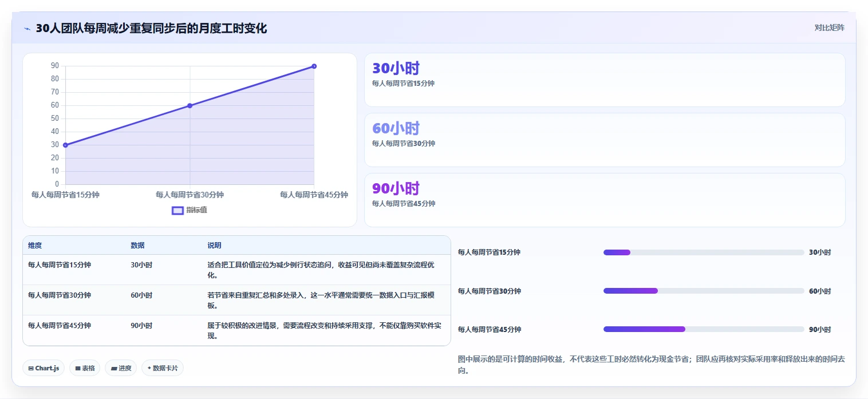The image size is (868, 399).
Task: Click the 60小时 cell in the table
Action: pyautogui.click(x=141, y=295)
